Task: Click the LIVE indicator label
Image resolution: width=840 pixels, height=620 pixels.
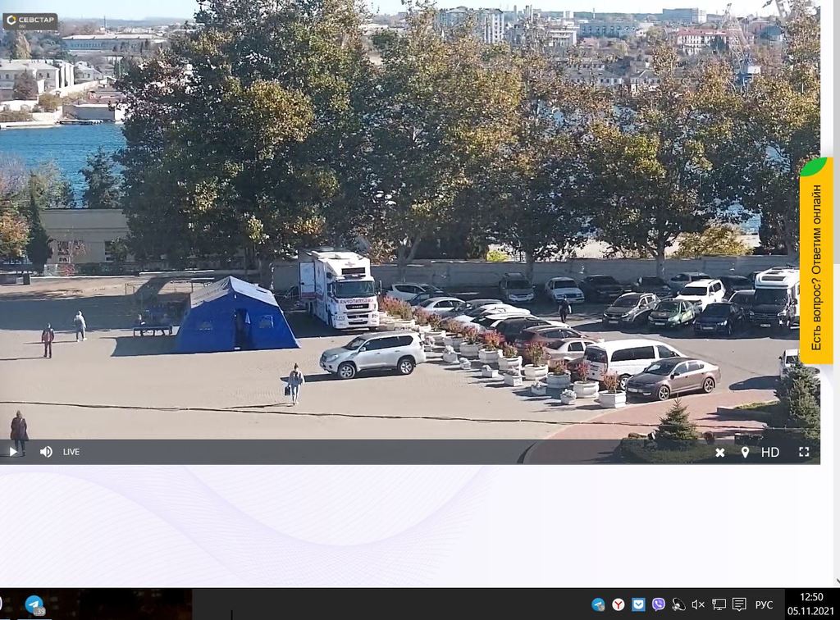Action: (71, 452)
